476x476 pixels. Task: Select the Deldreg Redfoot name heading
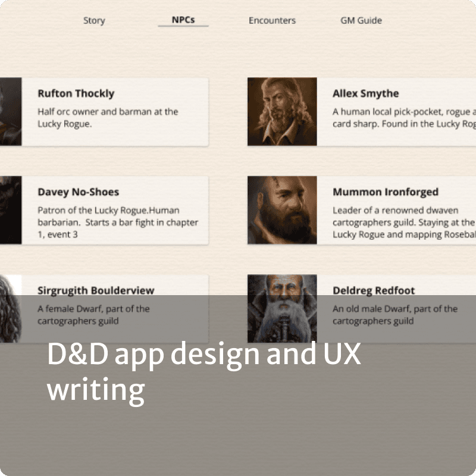[x=374, y=290]
